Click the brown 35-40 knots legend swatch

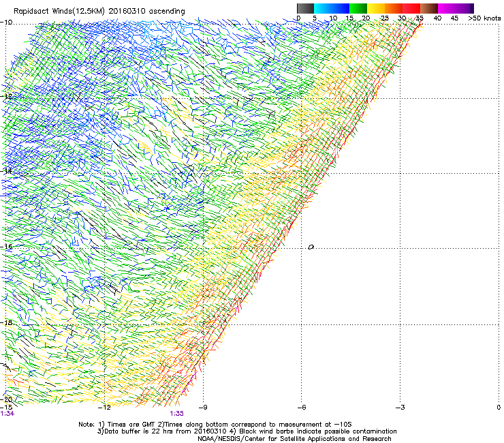[429, 8]
